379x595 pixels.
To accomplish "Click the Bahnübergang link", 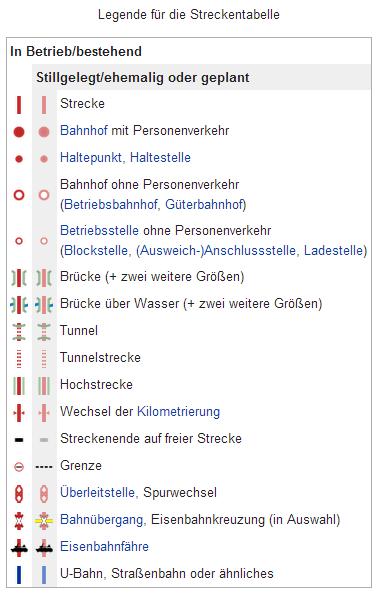I will coord(102,519).
